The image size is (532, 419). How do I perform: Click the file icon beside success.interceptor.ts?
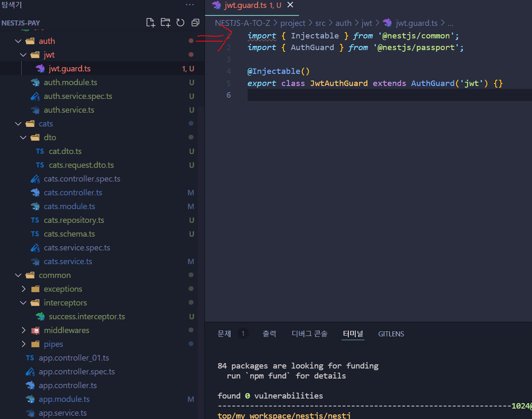coord(40,316)
